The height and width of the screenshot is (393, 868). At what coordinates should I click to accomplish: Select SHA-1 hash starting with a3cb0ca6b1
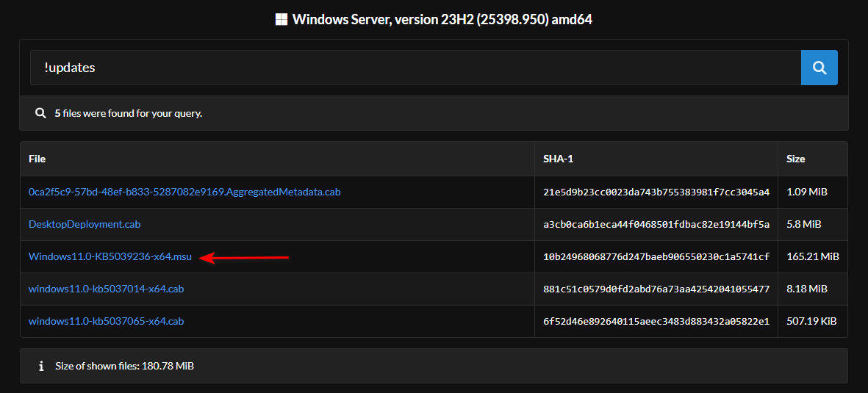point(656,225)
